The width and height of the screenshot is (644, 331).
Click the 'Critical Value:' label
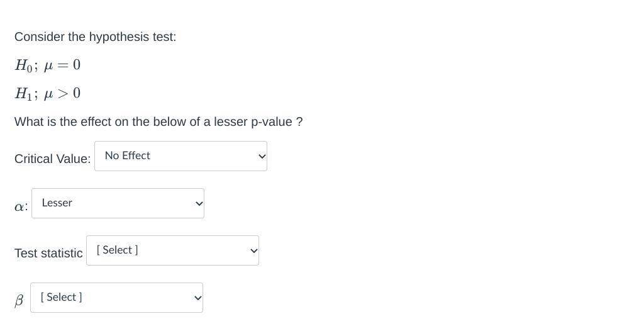52,159
